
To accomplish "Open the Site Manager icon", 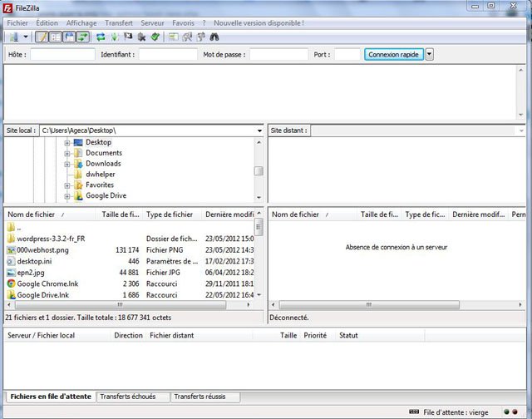I will click(14, 37).
